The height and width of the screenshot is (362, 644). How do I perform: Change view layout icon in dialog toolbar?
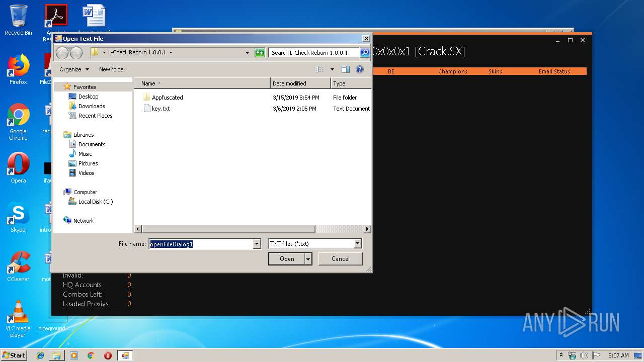point(320,69)
